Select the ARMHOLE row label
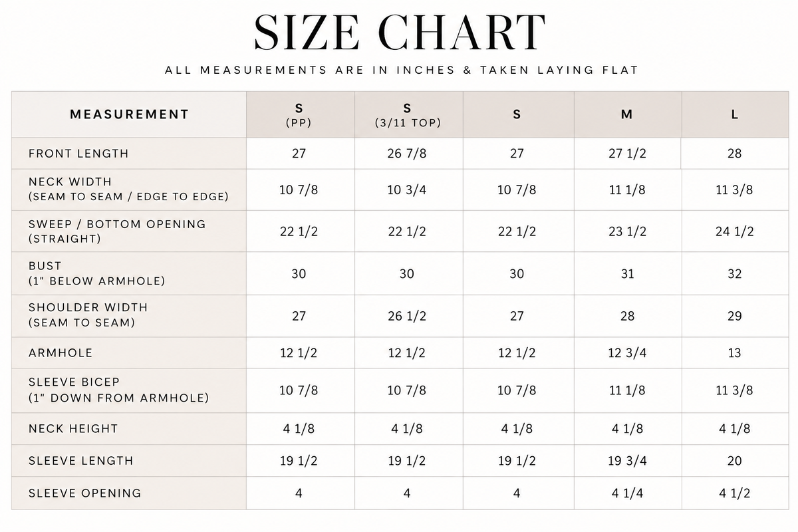The height and width of the screenshot is (532, 798). pos(61,353)
